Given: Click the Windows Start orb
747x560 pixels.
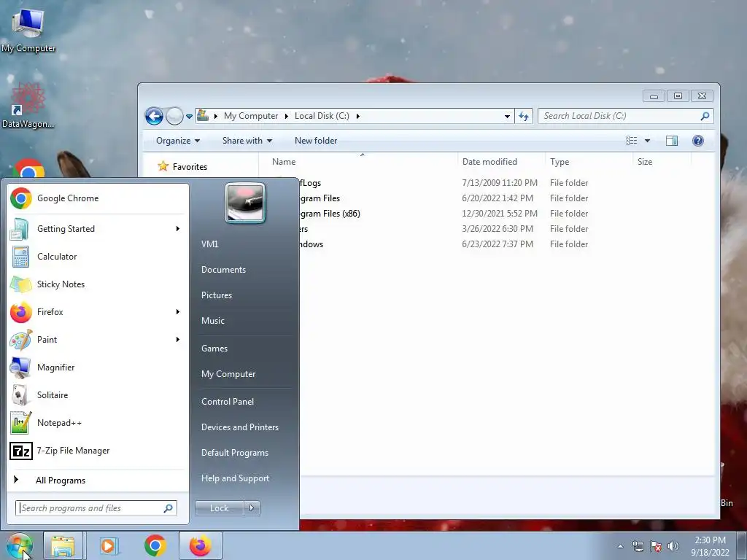Looking at the screenshot, I should 20,546.
